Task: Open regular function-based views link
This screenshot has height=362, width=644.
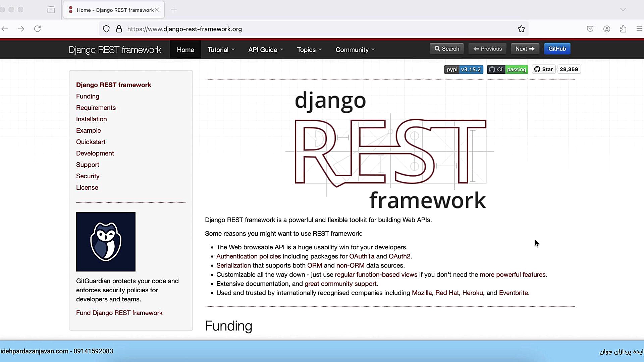Action: (376, 275)
